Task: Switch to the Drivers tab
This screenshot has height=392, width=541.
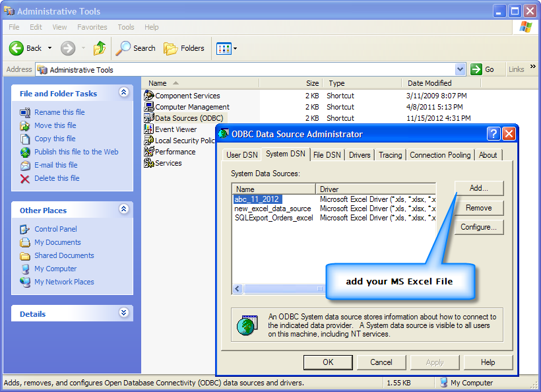Action: pos(360,155)
